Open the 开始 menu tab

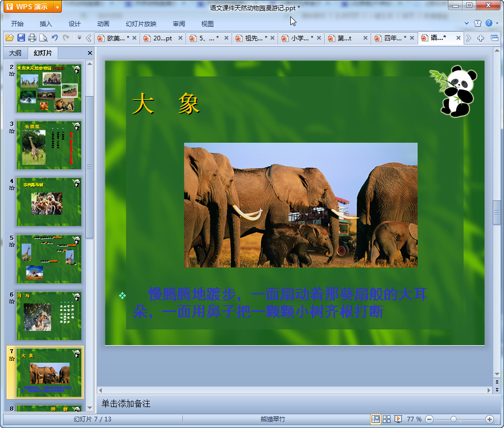coord(17,24)
